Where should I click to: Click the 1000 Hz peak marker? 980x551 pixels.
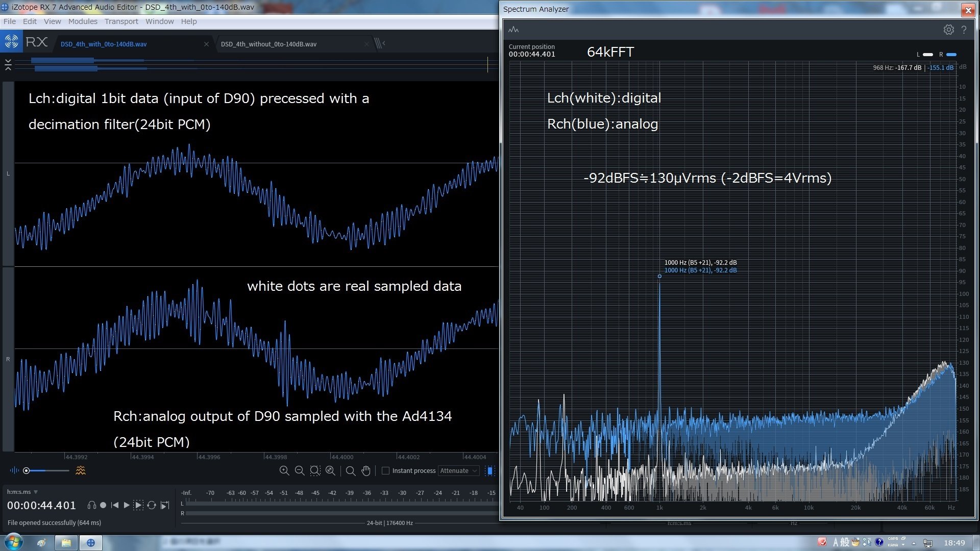(659, 276)
